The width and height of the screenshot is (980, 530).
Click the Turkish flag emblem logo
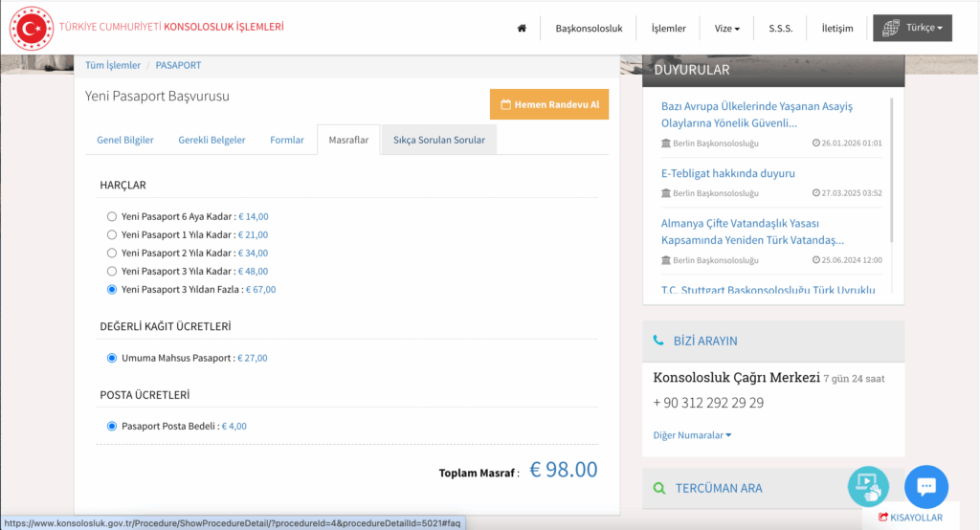pos(32,28)
